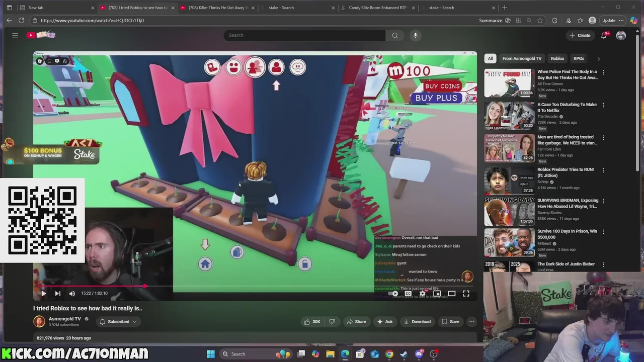Image resolution: width=644 pixels, height=362 pixels.
Task: Open options for 'Roblox Predator Tries to RUN'
Action: tap(603, 170)
